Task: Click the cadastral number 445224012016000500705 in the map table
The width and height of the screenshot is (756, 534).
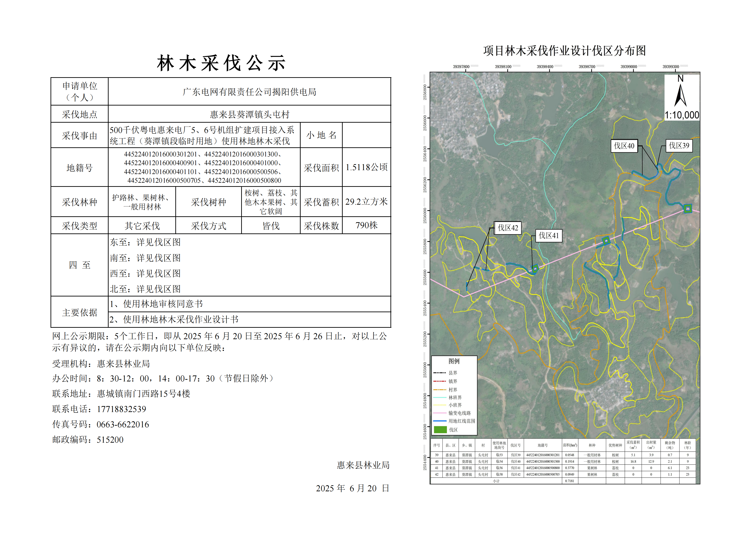Action: tap(543, 474)
